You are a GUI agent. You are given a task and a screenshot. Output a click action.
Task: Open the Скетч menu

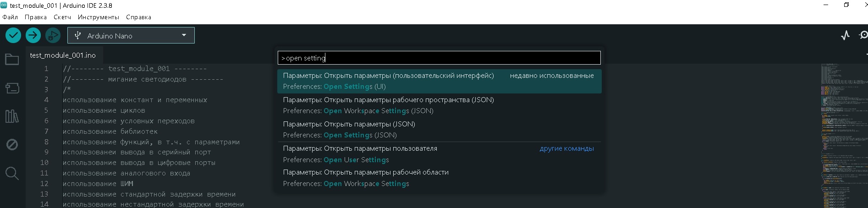tap(62, 17)
